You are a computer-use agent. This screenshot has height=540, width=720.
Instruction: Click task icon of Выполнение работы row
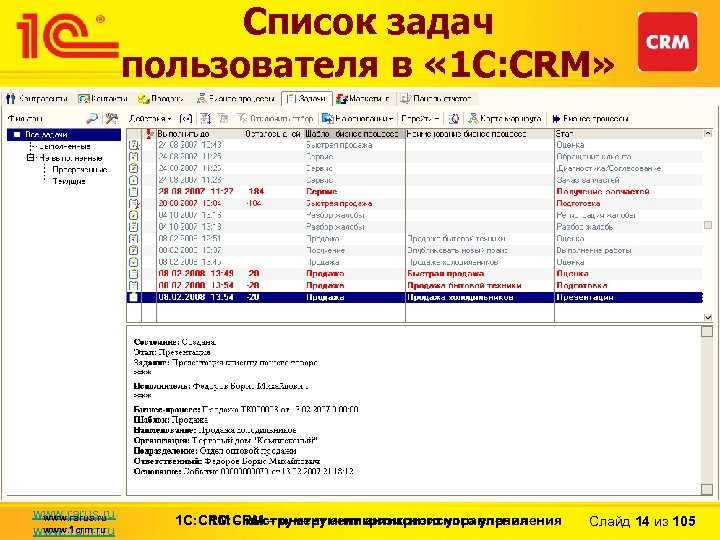pyautogui.click(x=133, y=250)
